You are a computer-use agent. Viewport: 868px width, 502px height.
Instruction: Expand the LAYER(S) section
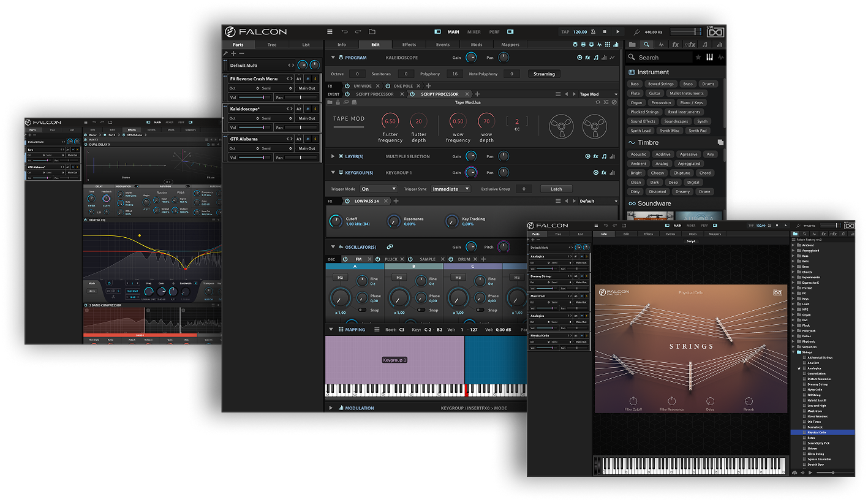click(333, 156)
